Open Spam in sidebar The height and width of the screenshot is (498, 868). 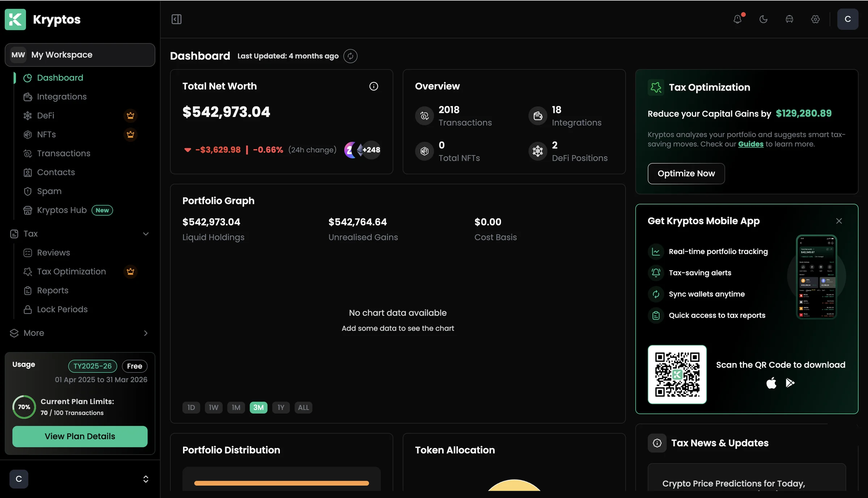[x=49, y=191]
